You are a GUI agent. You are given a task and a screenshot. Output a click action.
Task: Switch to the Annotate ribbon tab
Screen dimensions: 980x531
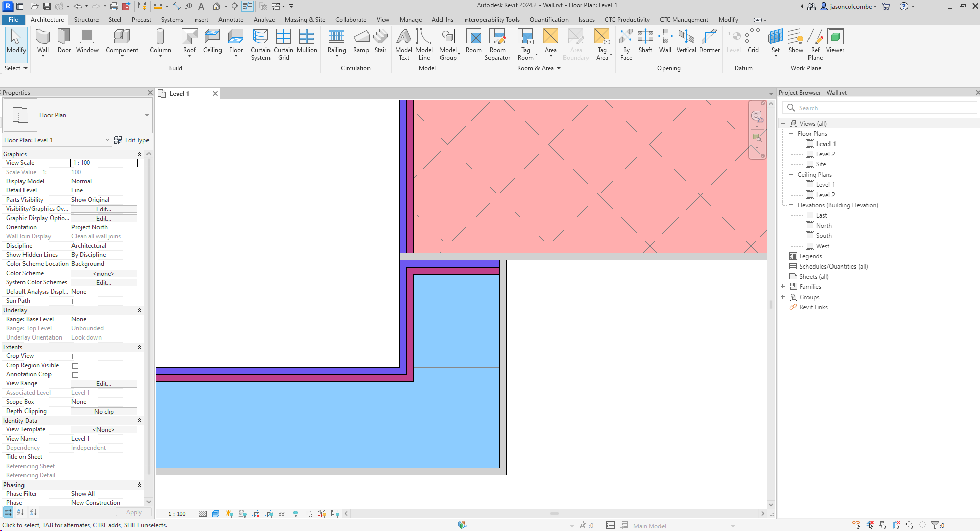231,20
